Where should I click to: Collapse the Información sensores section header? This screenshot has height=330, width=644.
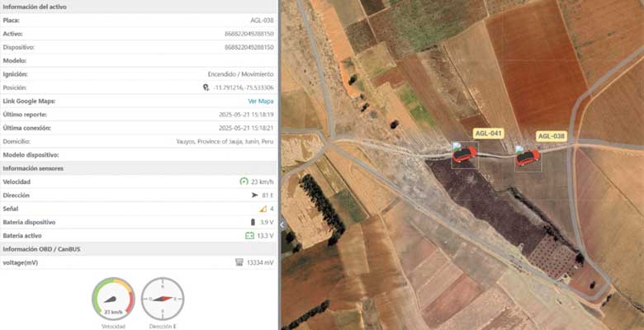point(139,168)
